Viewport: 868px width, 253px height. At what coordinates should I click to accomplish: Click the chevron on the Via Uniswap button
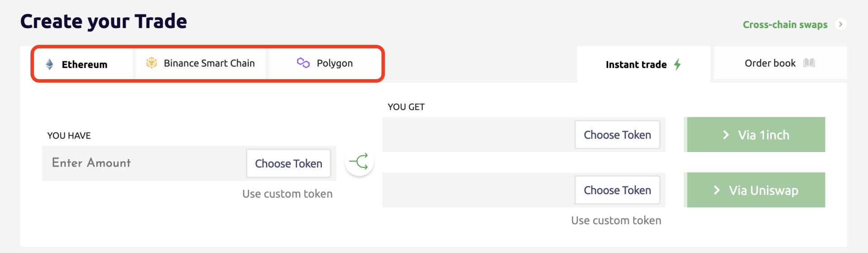point(717,190)
